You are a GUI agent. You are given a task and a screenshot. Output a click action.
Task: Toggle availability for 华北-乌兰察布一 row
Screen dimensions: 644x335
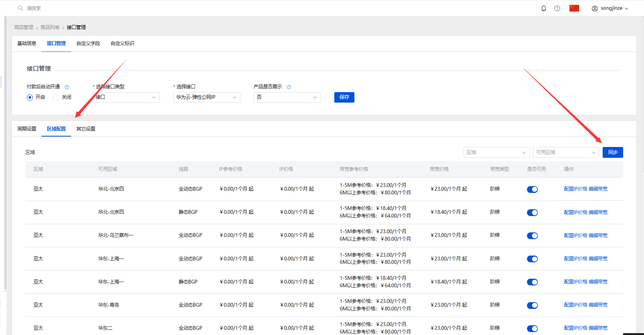(x=532, y=236)
